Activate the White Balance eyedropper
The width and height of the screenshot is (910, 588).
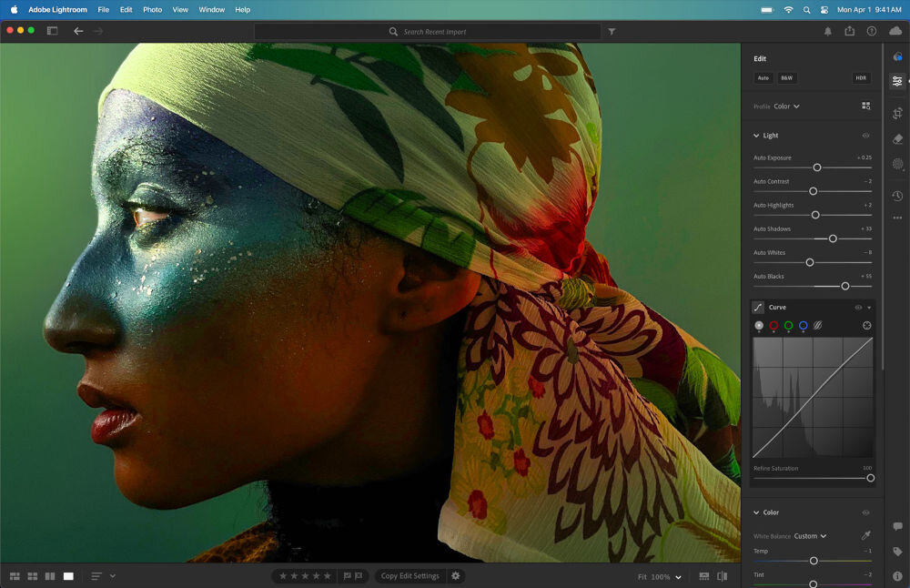(x=866, y=535)
